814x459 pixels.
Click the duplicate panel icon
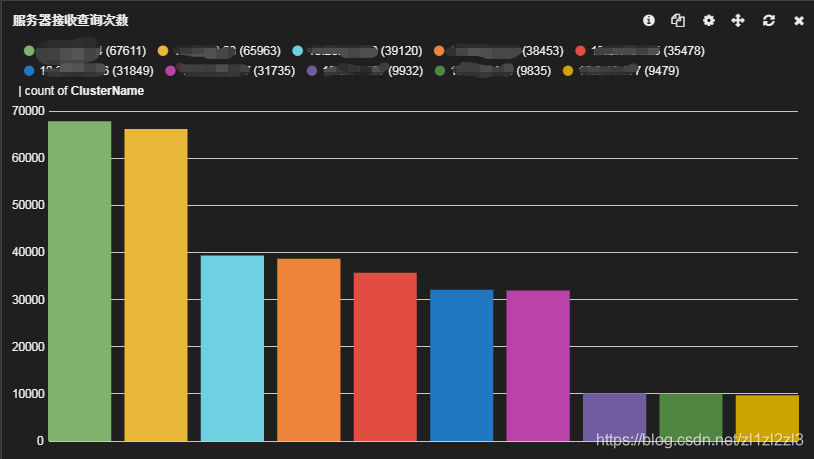[x=678, y=20]
